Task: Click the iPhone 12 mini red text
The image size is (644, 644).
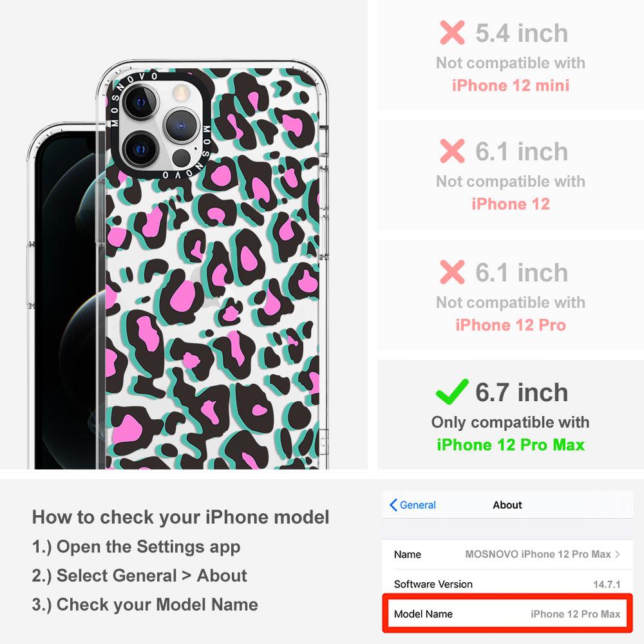Action: point(511,86)
